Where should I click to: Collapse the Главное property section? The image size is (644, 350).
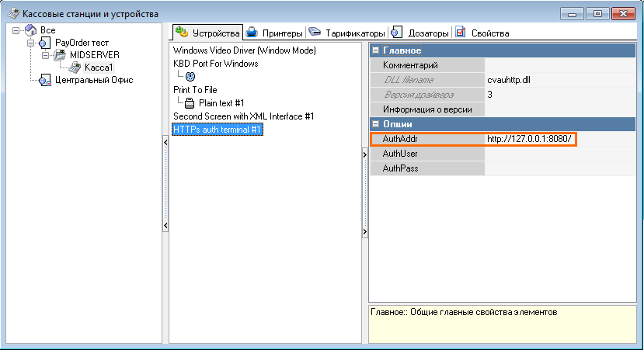[376, 50]
